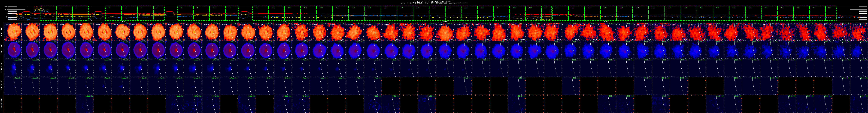Click the FLARE 2007/12/31 title line

(434, 1)
